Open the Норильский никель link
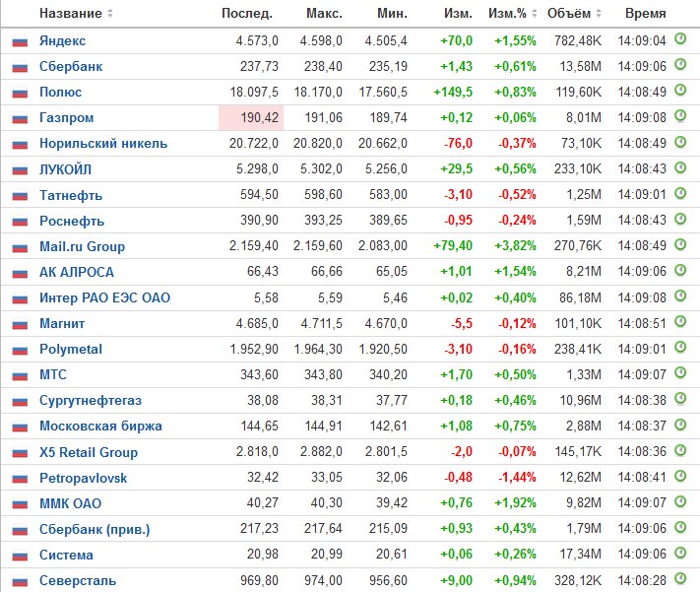Viewport: 700px width, 592px height. click(x=103, y=144)
